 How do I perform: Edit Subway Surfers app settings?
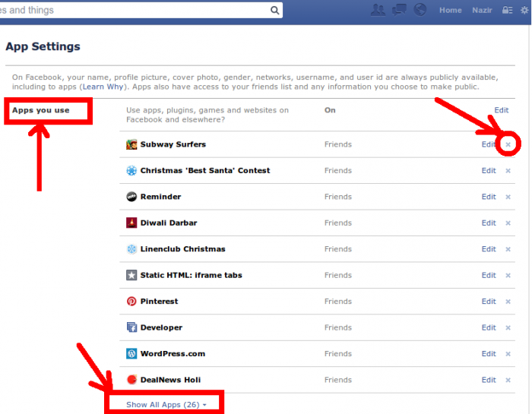[x=489, y=144]
